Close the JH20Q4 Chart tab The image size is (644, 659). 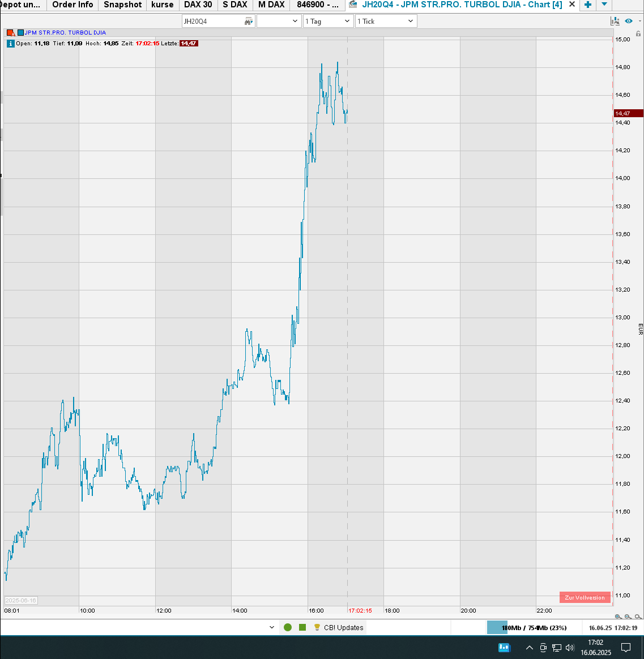[x=572, y=5]
